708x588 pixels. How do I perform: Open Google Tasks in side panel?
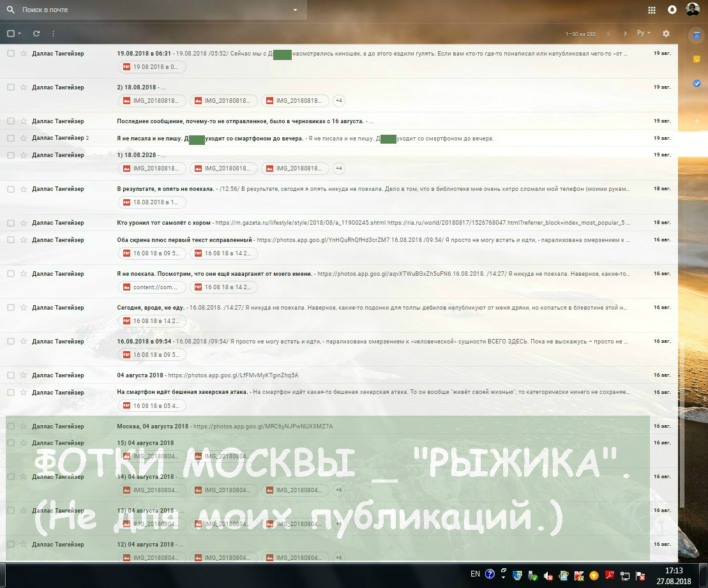click(x=697, y=83)
